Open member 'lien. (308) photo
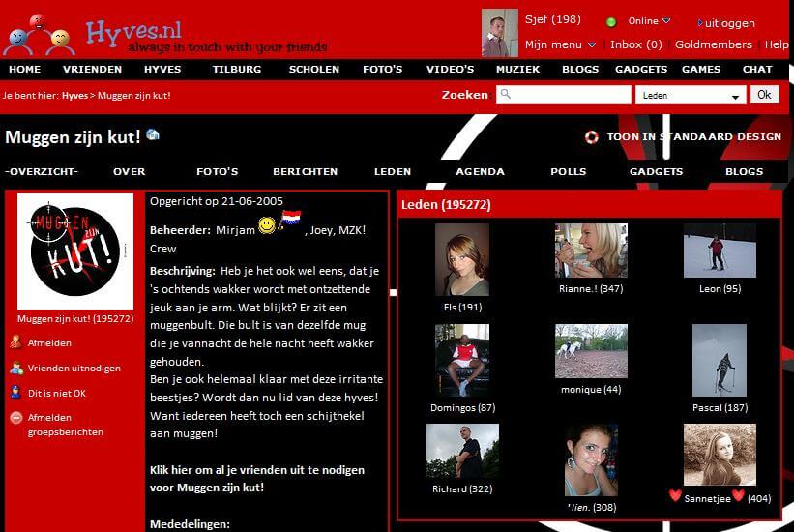Screen dimensions: 794x532 (x=591, y=459)
